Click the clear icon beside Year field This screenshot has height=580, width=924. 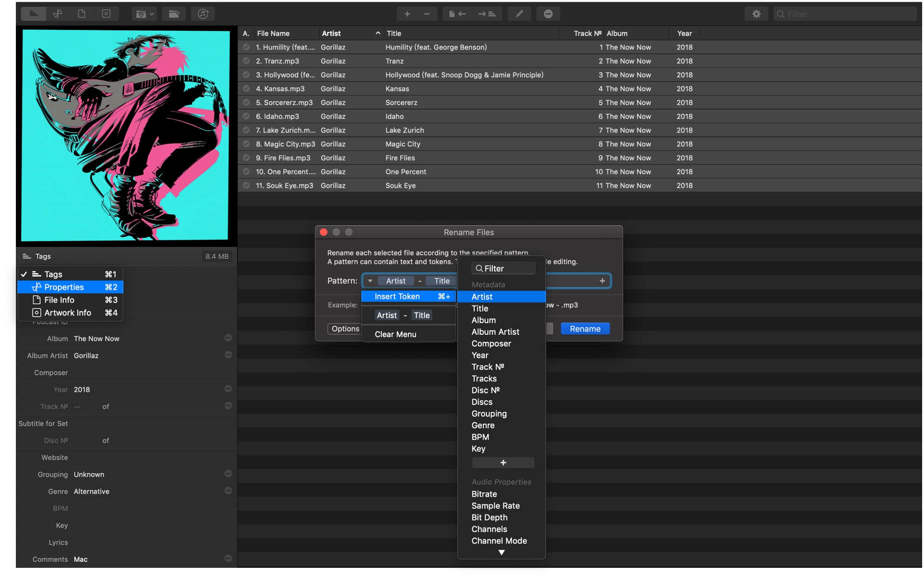point(228,389)
